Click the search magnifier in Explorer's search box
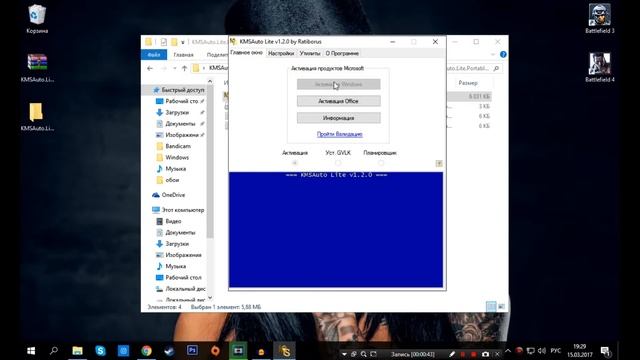The height and width of the screenshot is (360, 640). 496,69
